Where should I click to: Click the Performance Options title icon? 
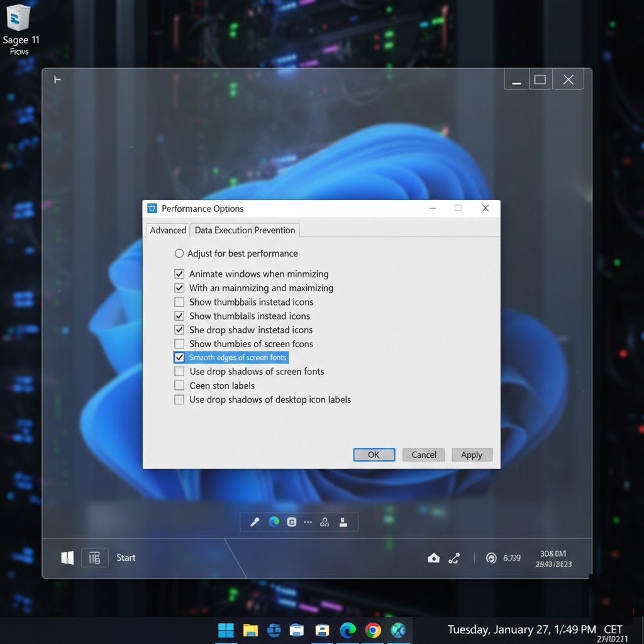pyautogui.click(x=152, y=208)
